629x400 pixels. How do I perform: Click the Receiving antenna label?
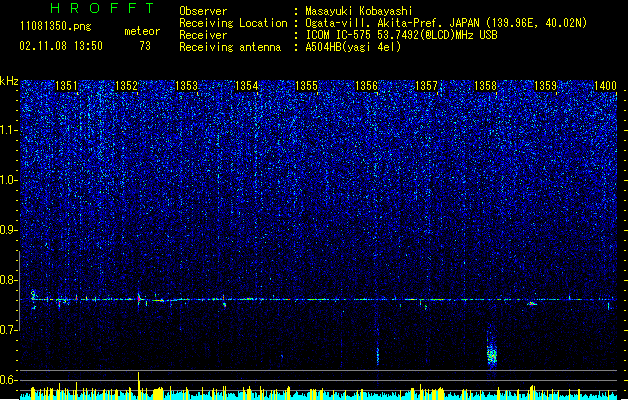pyautogui.click(x=230, y=47)
